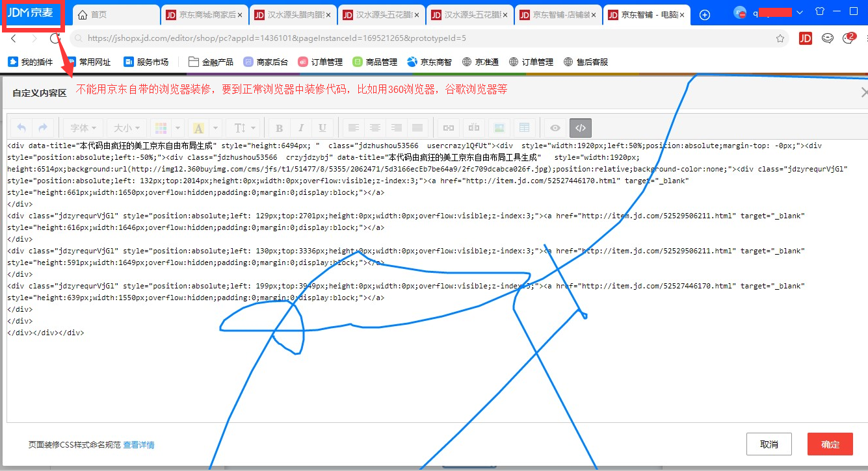Center align text in editor

tap(375, 128)
